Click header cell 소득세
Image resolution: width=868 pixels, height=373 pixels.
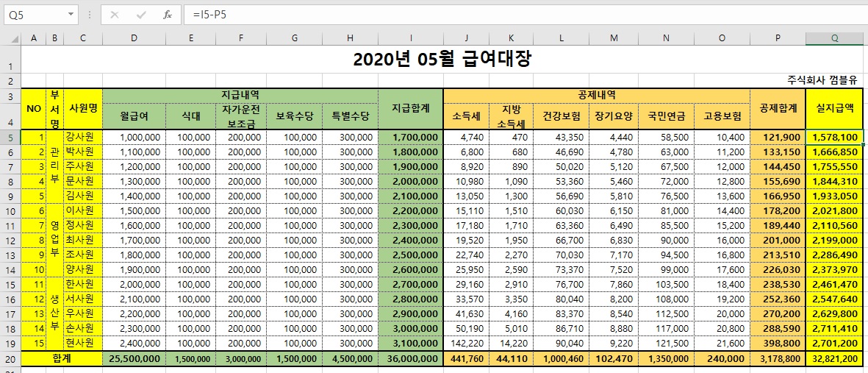(467, 116)
